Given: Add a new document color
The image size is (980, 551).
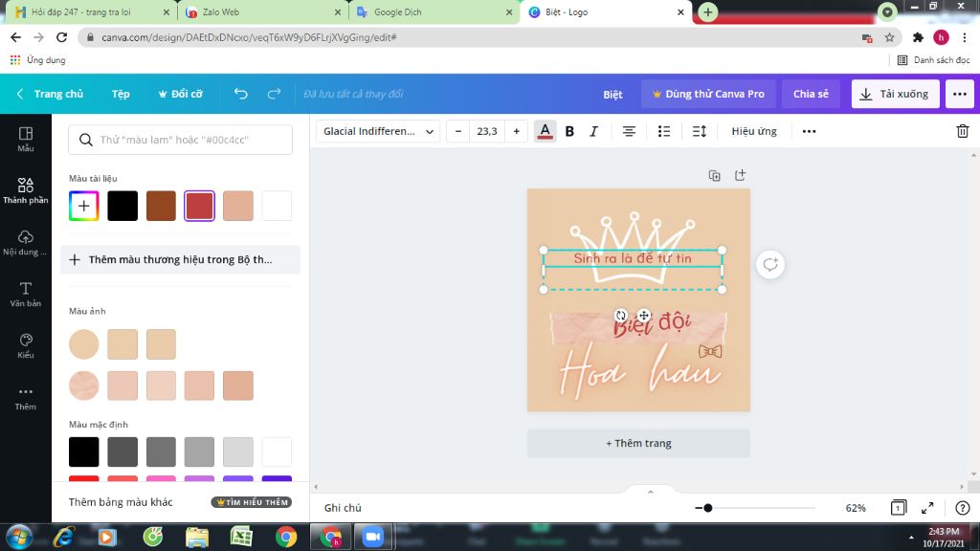Looking at the screenshot, I should pyautogui.click(x=84, y=207).
